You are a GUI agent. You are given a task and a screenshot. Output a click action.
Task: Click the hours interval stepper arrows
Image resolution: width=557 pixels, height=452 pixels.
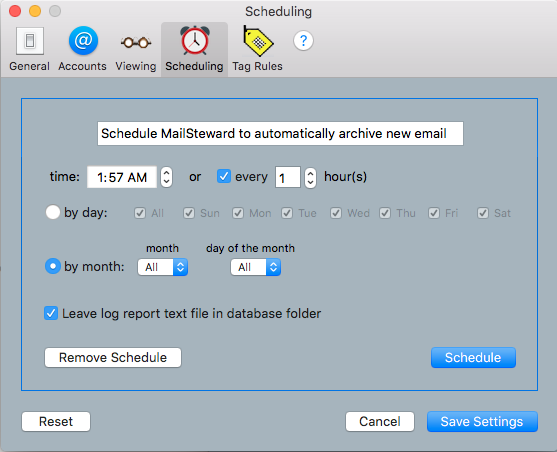tap(310, 177)
